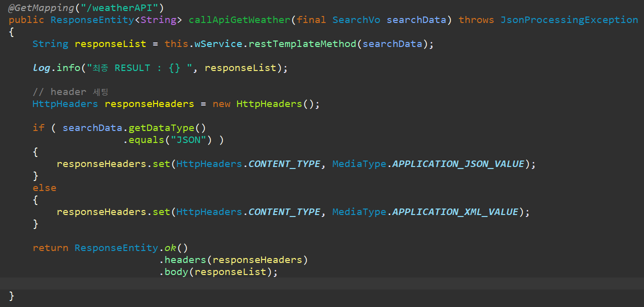Click the body method in the return chain
644x307 pixels.
tap(176, 271)
